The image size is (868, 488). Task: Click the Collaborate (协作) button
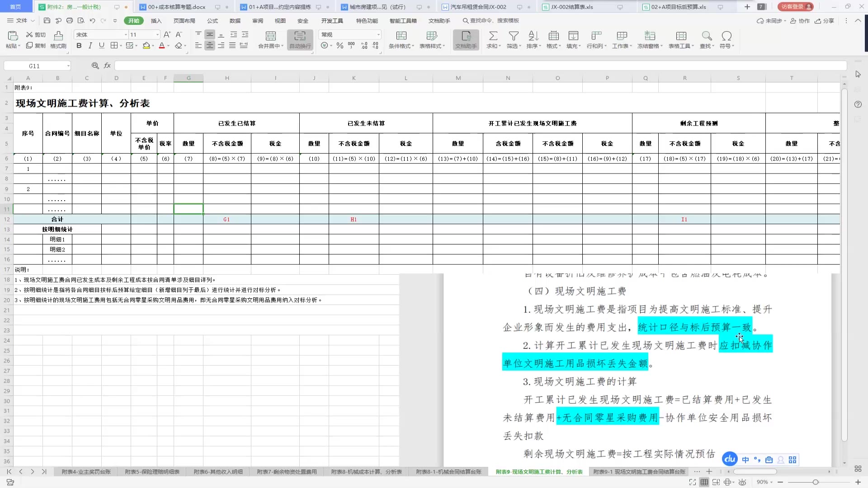[x=800, y=21]
